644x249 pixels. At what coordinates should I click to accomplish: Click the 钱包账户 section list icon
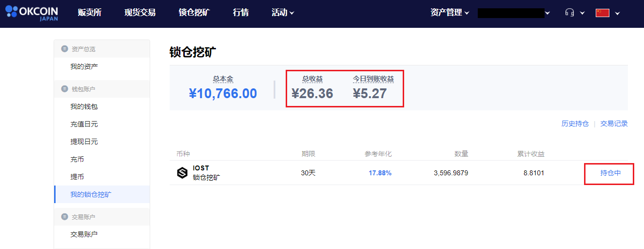pos(64,89)
